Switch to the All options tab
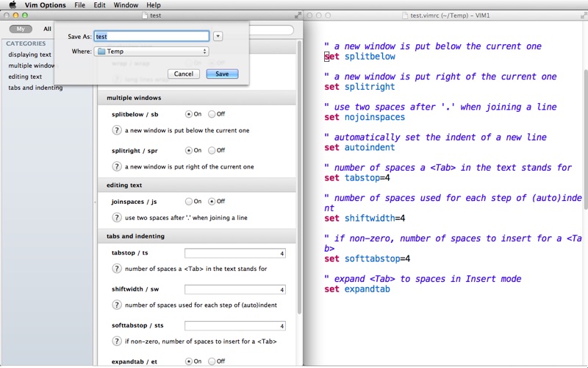Screen dimensions: 588x368 coord(47,29)
